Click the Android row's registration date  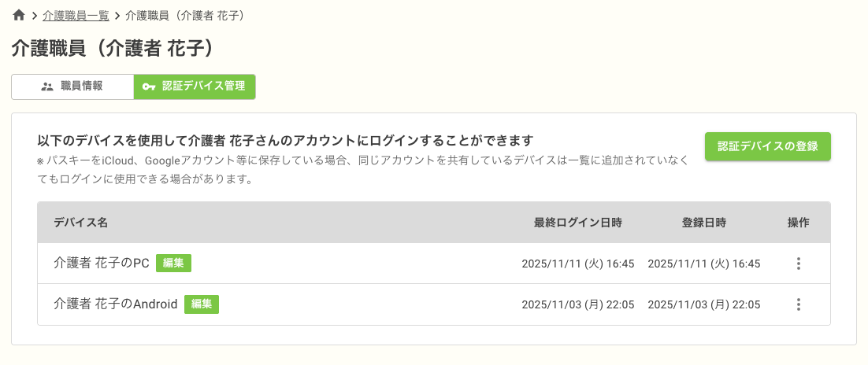pyautogui.click(x=703, y=304)
